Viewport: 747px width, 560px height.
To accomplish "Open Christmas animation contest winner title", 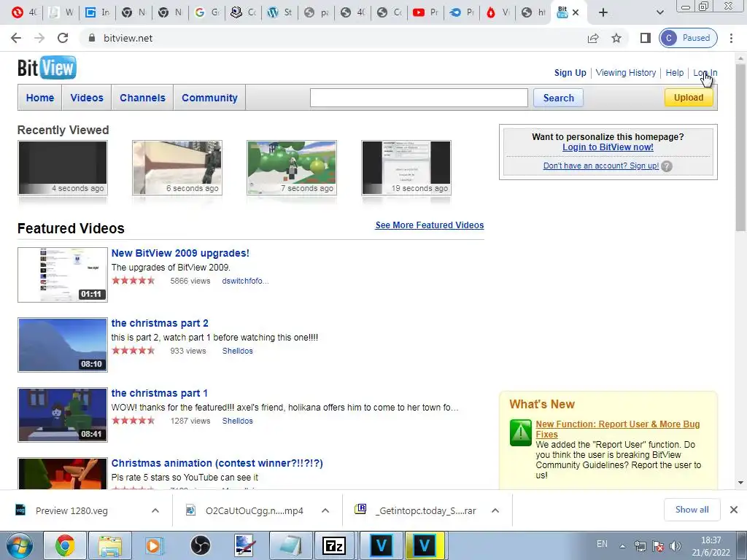I will (x=217, y=463).
